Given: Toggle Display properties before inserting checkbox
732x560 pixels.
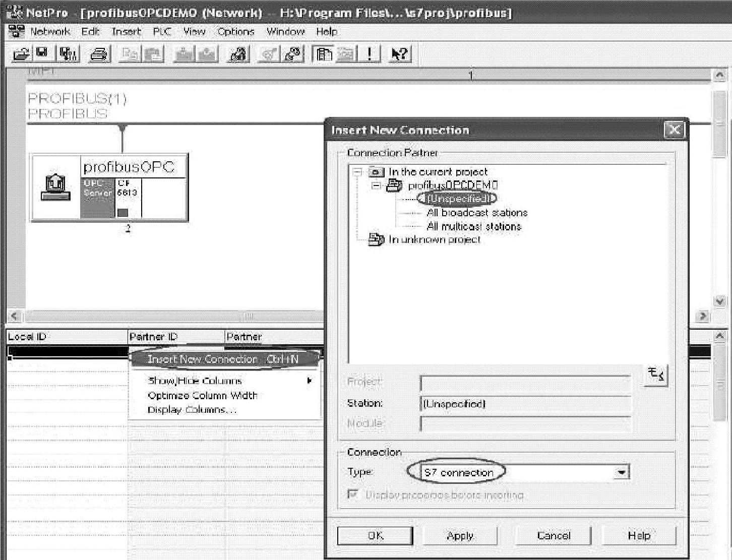Looking at the screenshot, I should click(x=353, y=494).
